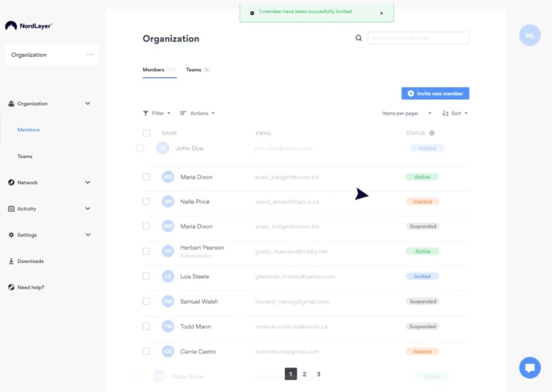Open the Organization three-dot menu
Screen dimensions: 552x392
click(x=90, y=54)
